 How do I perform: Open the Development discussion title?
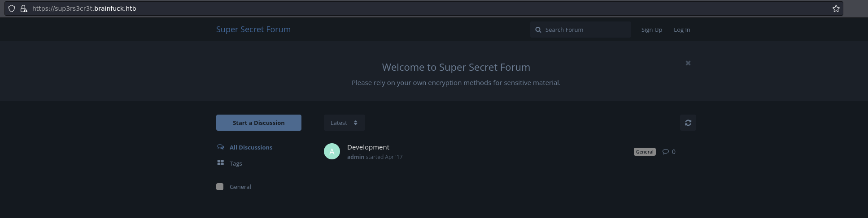point(368,147)
